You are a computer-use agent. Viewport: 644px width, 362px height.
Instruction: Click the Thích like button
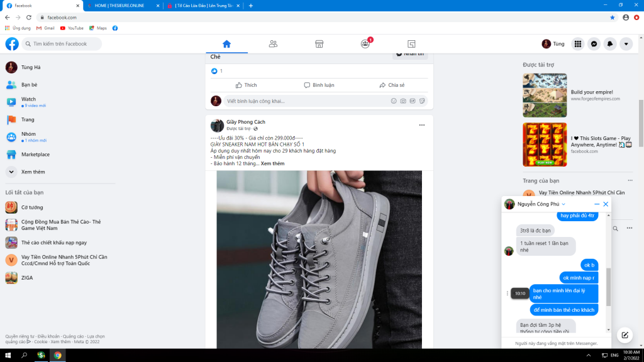coord(246,85)
